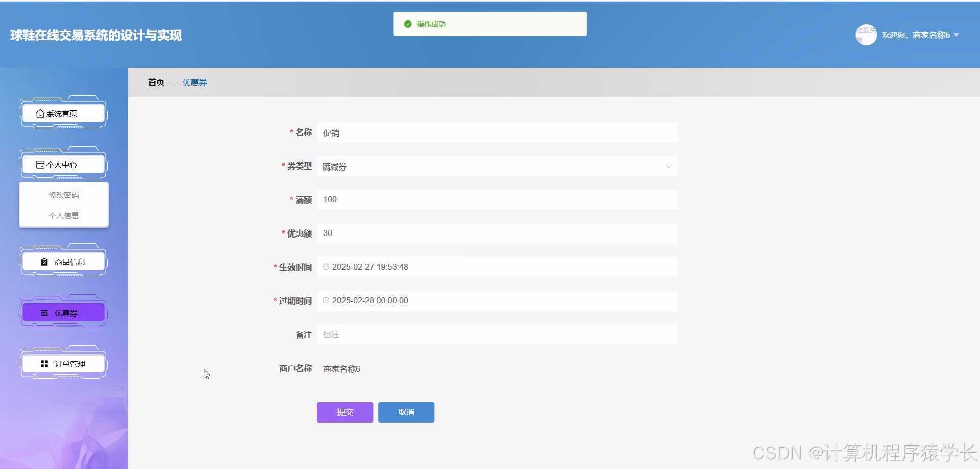
Task: Open the 券类型 dropdown showing 满减券
Action: click(668, 166)
